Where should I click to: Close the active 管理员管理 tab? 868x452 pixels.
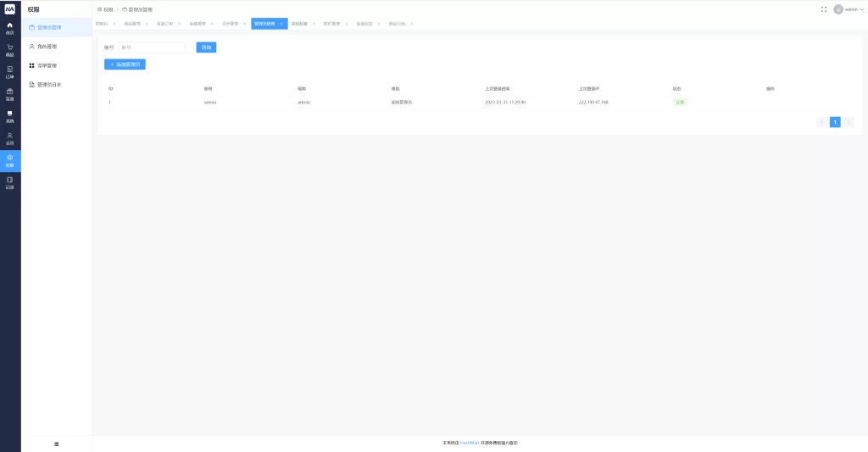pos(281,24)
